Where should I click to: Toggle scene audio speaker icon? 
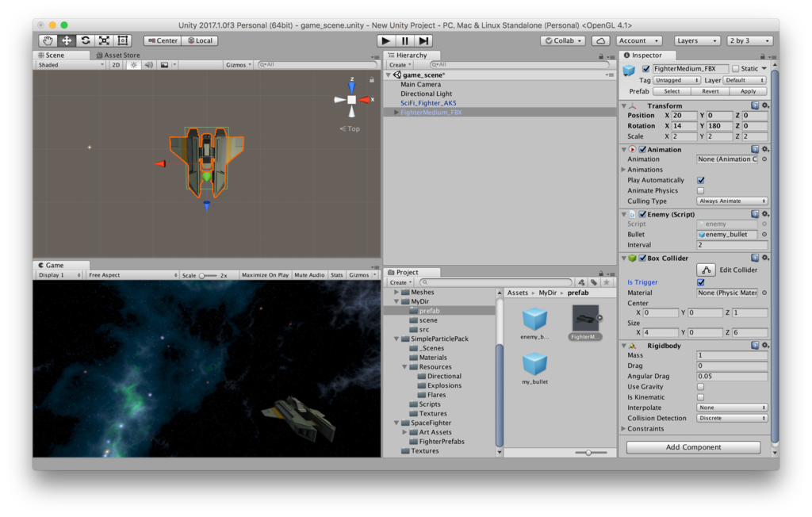[148, 65]
